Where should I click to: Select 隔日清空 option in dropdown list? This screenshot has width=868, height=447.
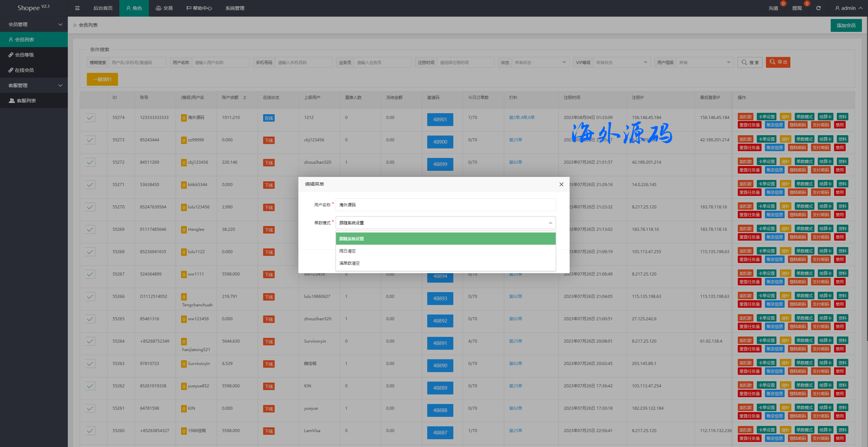347,251
